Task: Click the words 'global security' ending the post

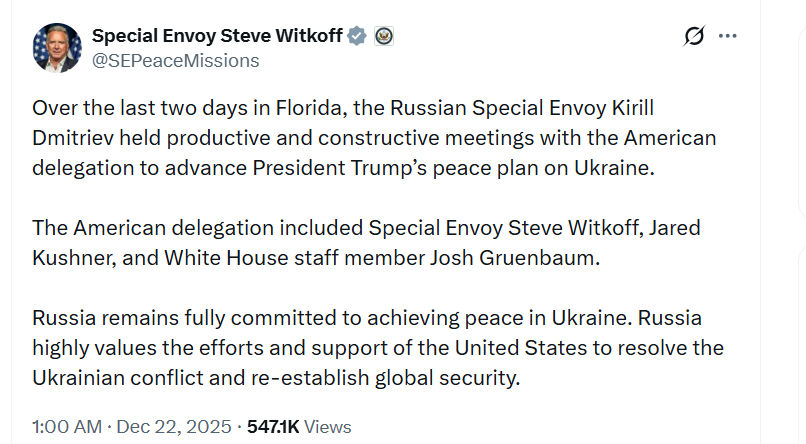Action: coord(456,379)
